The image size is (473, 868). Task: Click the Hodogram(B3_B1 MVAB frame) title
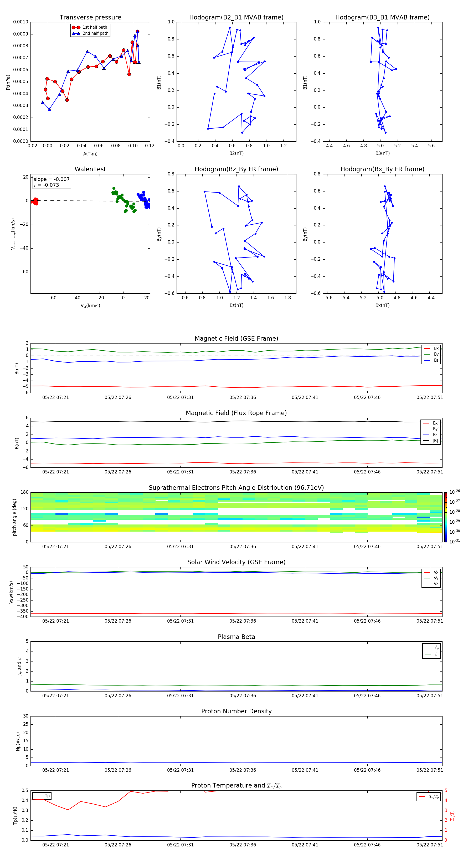coord(382,18)
